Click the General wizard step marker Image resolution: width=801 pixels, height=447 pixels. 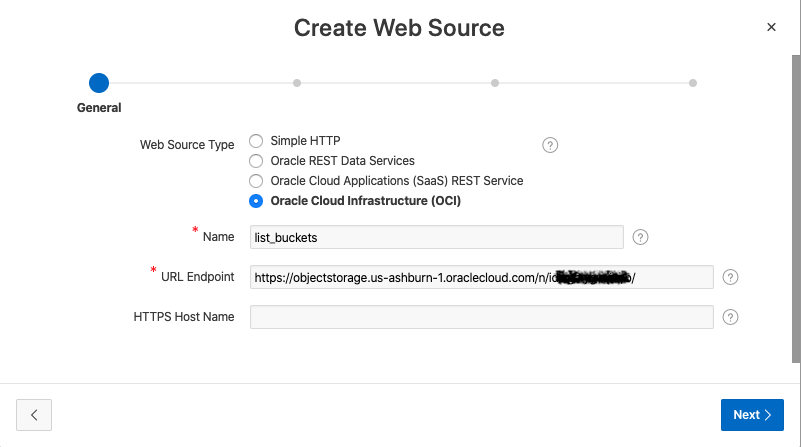[x=98, y=83]
